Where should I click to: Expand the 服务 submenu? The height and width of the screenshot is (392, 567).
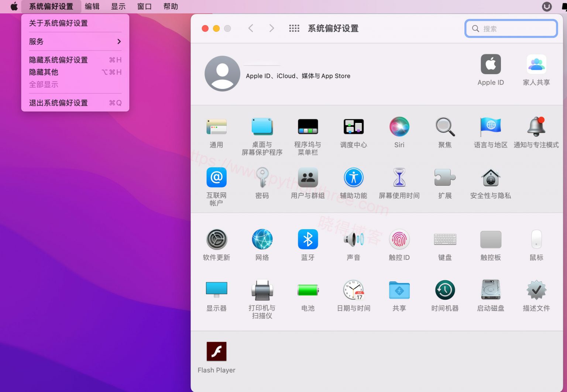(75, 41)
